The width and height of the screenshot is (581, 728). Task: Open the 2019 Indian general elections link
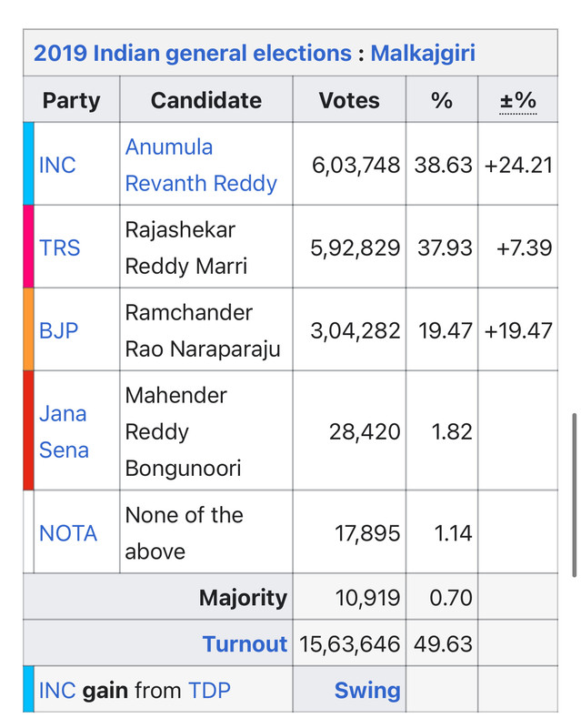193,52
